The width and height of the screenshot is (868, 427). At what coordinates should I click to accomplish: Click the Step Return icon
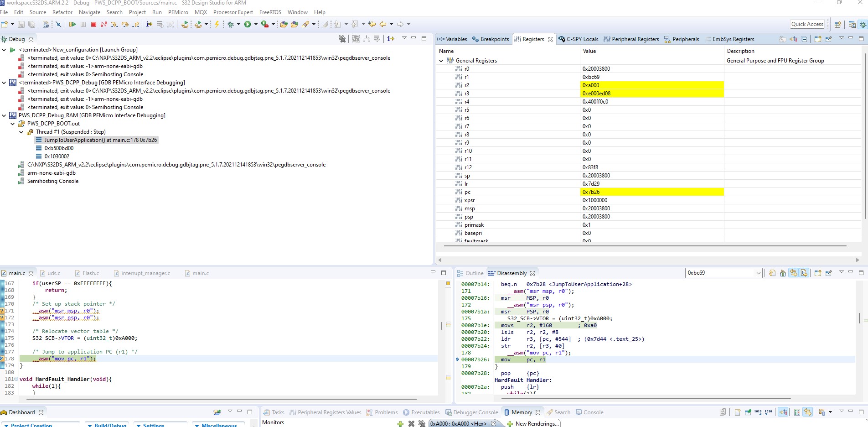click(136, 24)
